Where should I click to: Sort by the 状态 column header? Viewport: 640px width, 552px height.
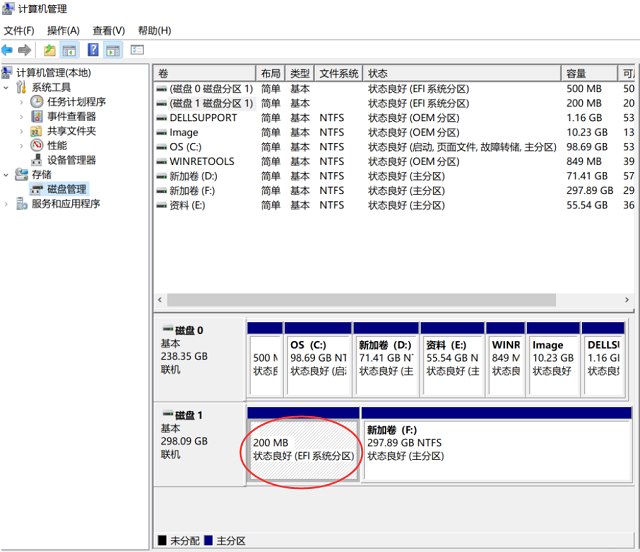(462, 73)
